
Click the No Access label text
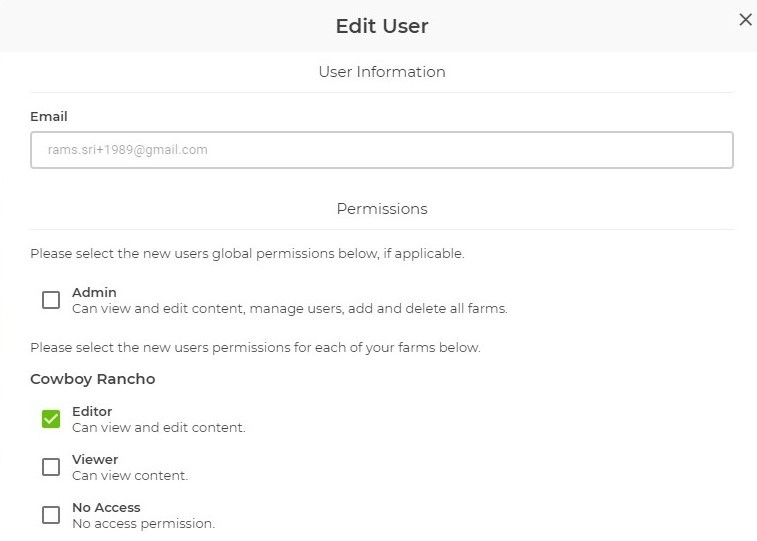[x=106, y=508]
